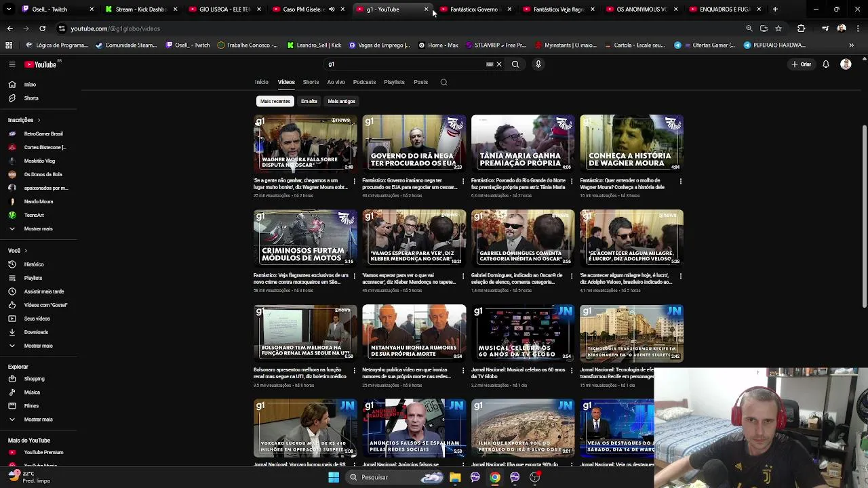Open YouTube notifications bell

(826, 64)
